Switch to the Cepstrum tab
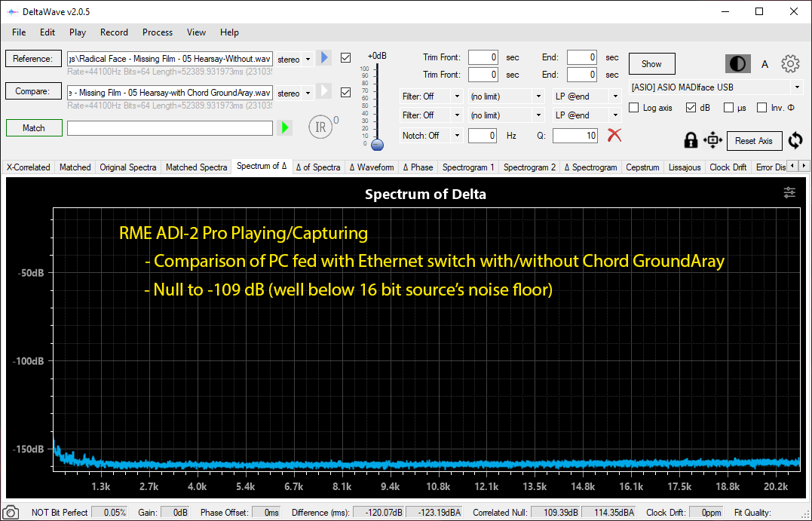The image size is (812, 521). 642,167
